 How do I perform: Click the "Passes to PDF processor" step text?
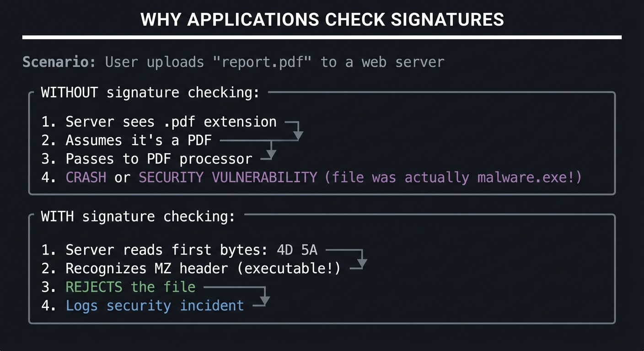(x=159, y=159)
